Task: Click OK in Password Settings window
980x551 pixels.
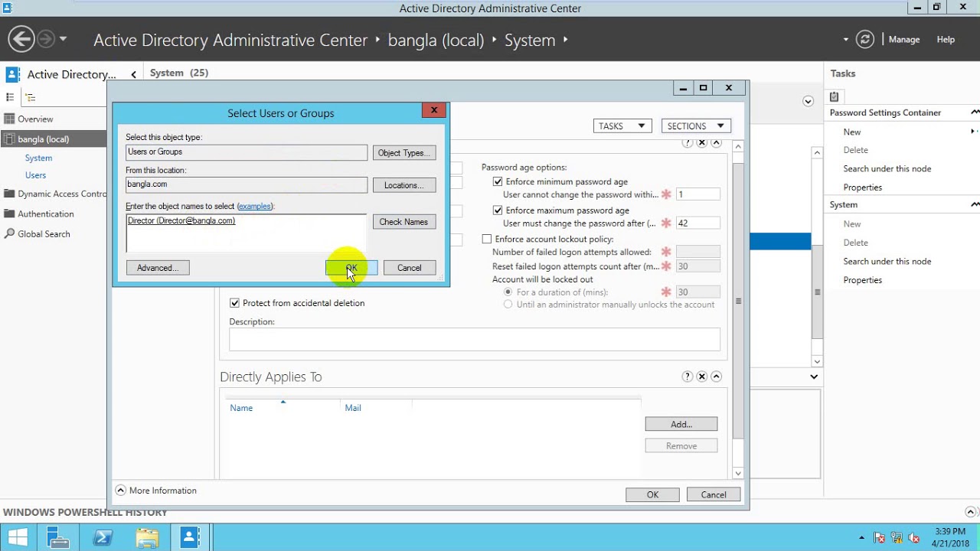Action: (x=652, y=495)
